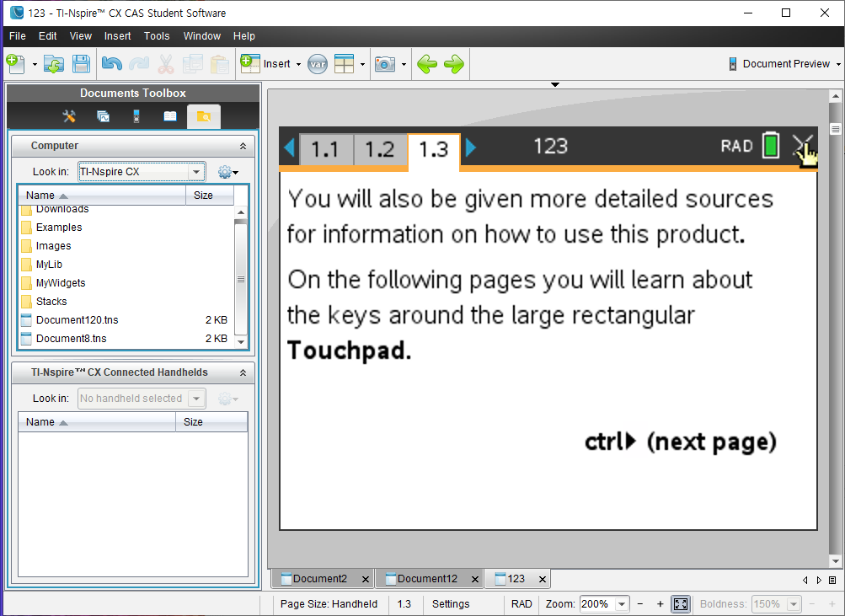This screenshot has height=616, width=845.
Task: Click the file list scrollbar down arrow
Action: [x=241, y=341]
